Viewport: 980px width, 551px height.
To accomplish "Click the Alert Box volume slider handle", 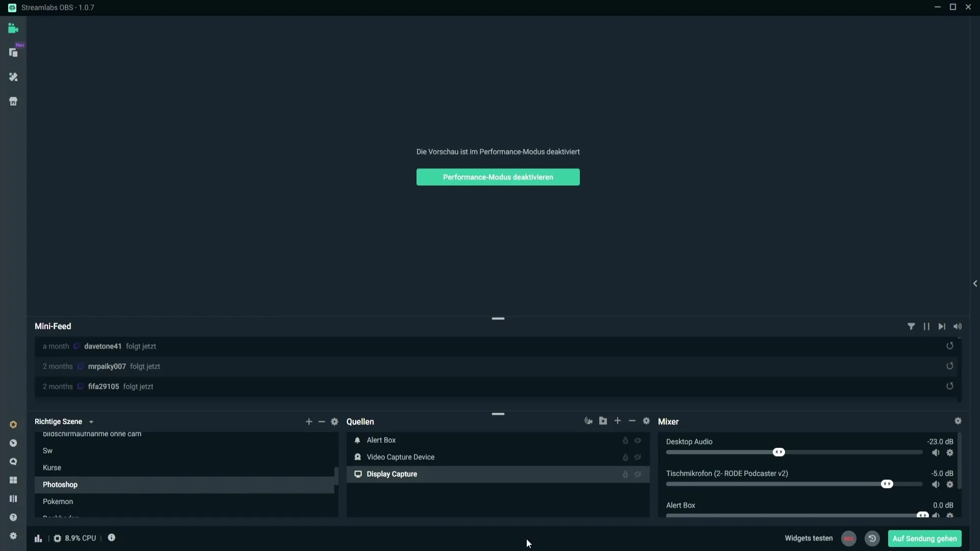I will tap(922, 515).
